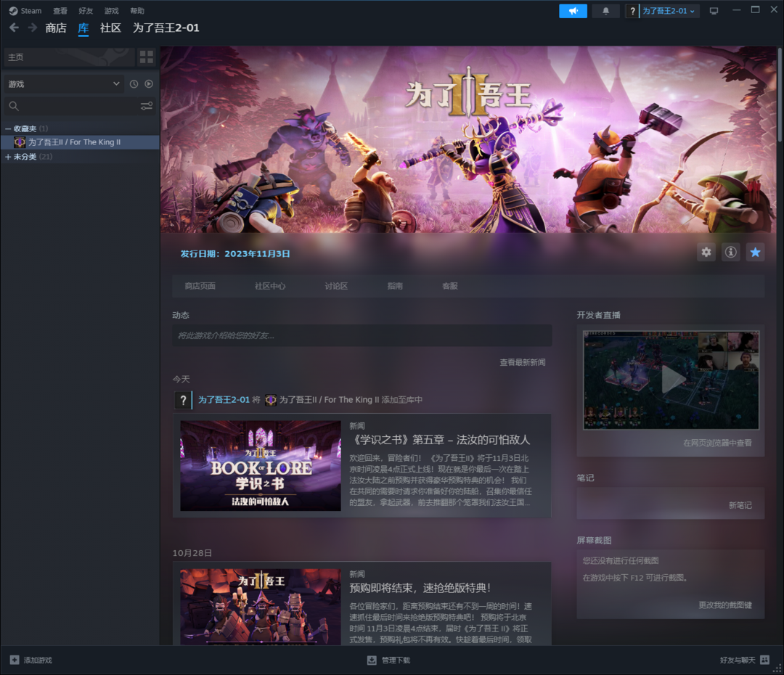The width and height of the screenshot is (784, 675).
Task: Switch to the 库 tab
Action: point(83,28)
